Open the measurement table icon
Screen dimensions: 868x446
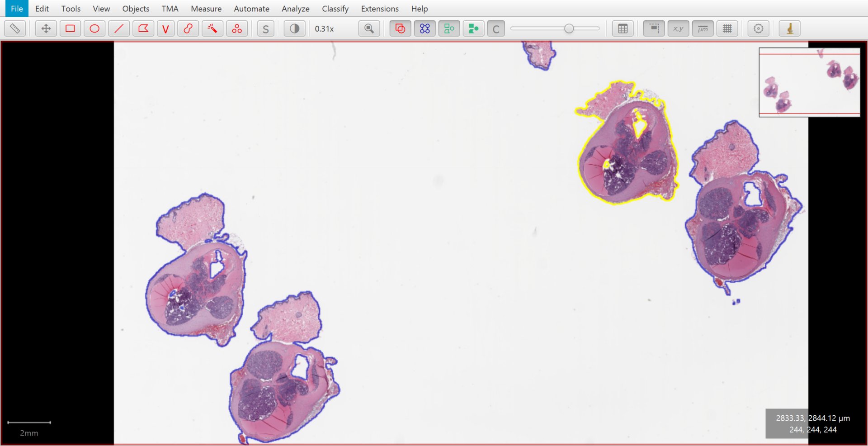(x=623, y=28)
